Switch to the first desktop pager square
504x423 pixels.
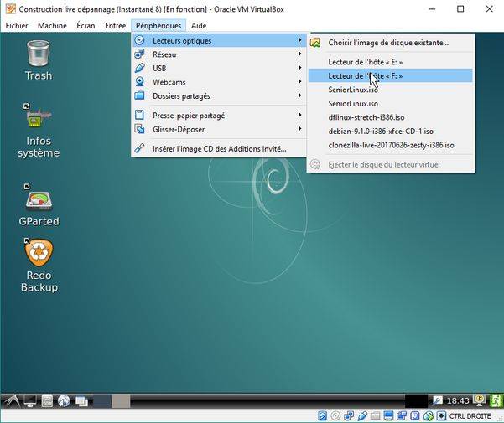pyautogui.click(x=102, y=401)
